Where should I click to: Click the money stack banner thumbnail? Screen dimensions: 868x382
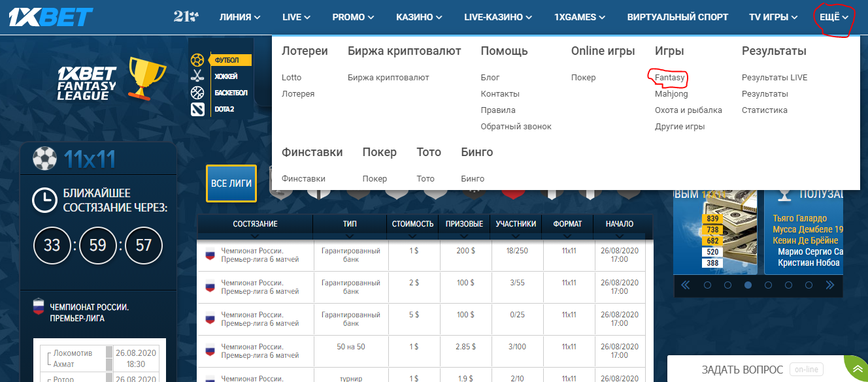click(x=715, y=232)
